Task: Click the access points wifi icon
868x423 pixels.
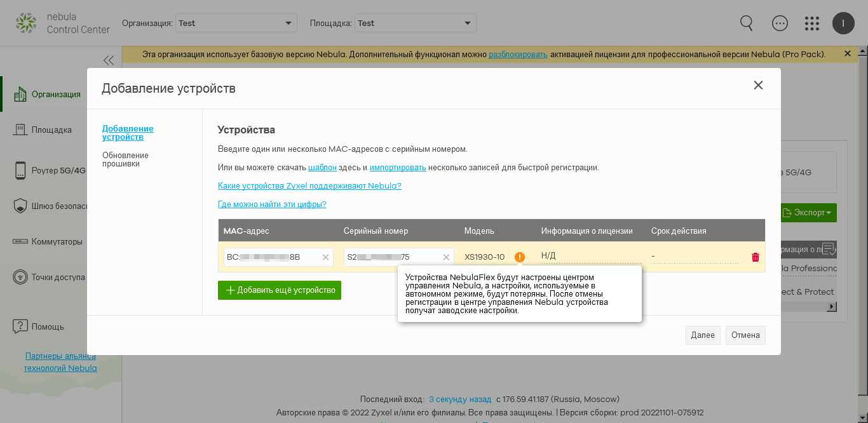Action: pyautogui.click(x=20, y=277)
